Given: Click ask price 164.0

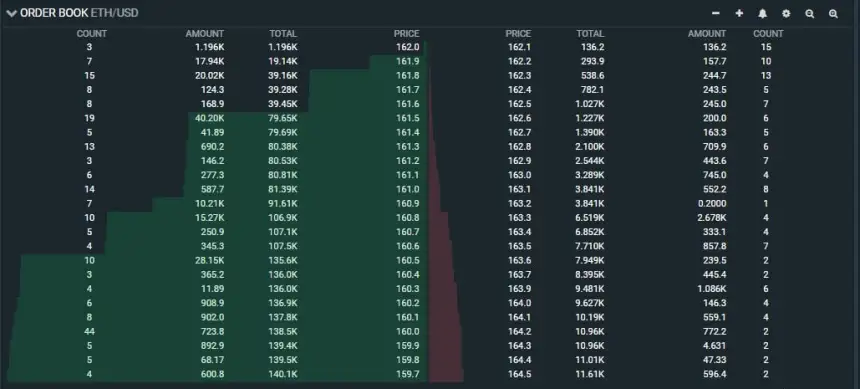Looking at the screenshot, I should [519, 303].
